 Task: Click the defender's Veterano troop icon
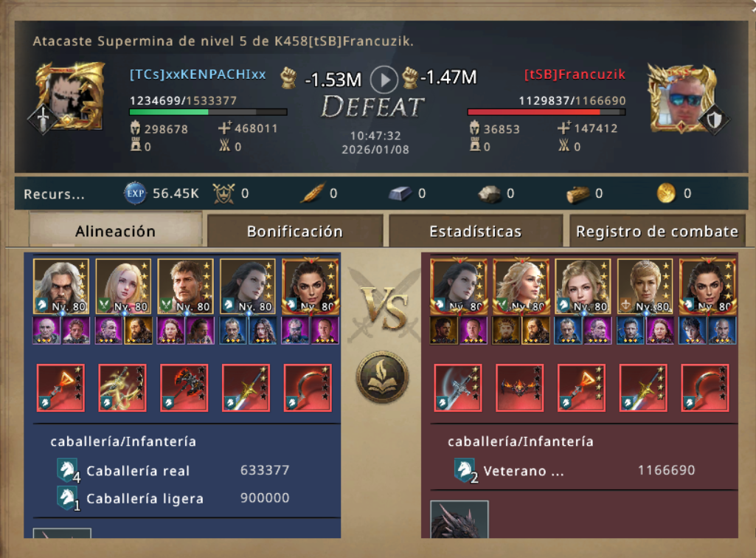(x=465, y=471)
